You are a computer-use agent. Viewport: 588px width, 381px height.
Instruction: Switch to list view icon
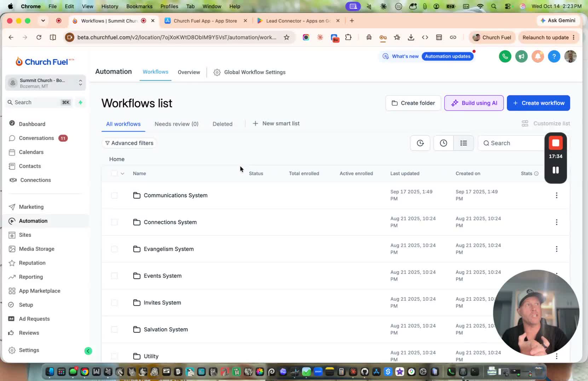(463, 143)
